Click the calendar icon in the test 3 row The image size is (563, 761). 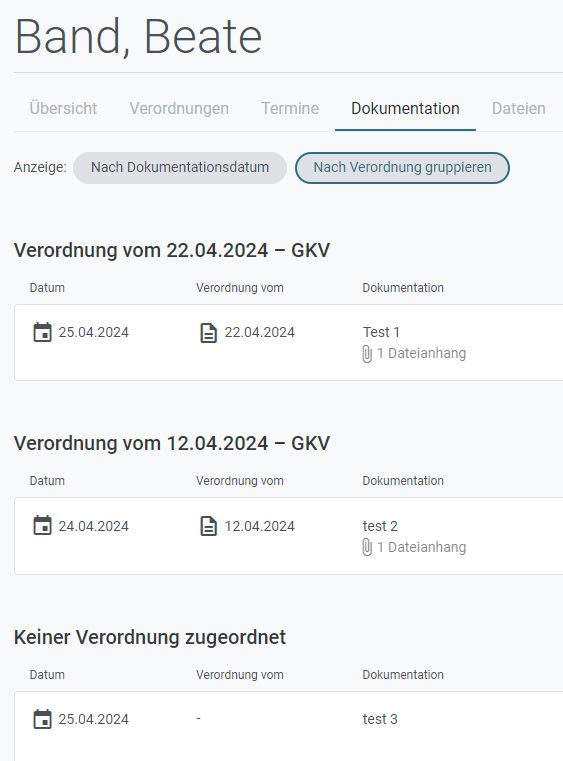(x=42, y=719)
